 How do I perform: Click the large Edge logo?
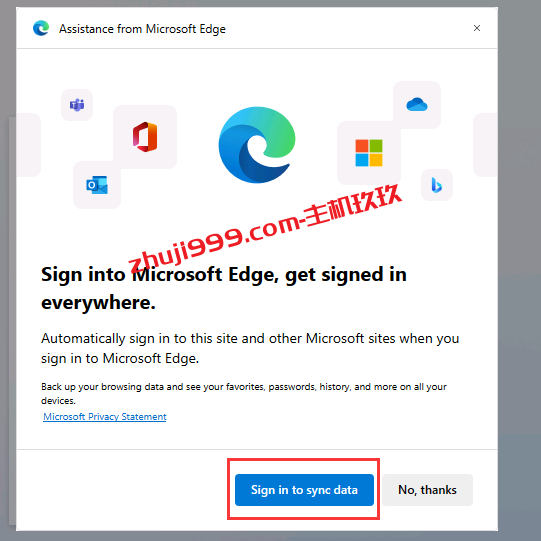tap(257, 145)
